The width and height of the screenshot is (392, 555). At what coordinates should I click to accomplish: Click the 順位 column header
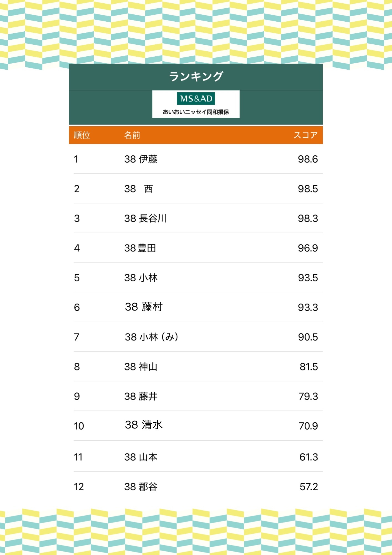click(x=82, y=135)
